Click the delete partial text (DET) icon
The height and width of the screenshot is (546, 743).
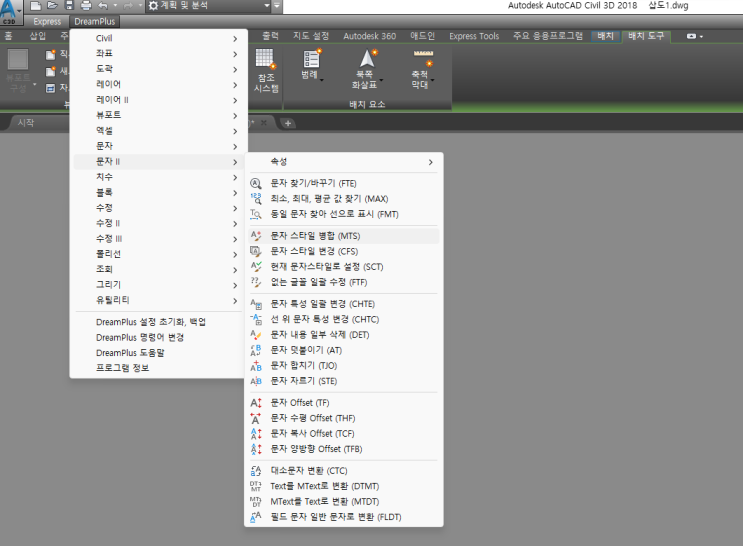(256, 335)
